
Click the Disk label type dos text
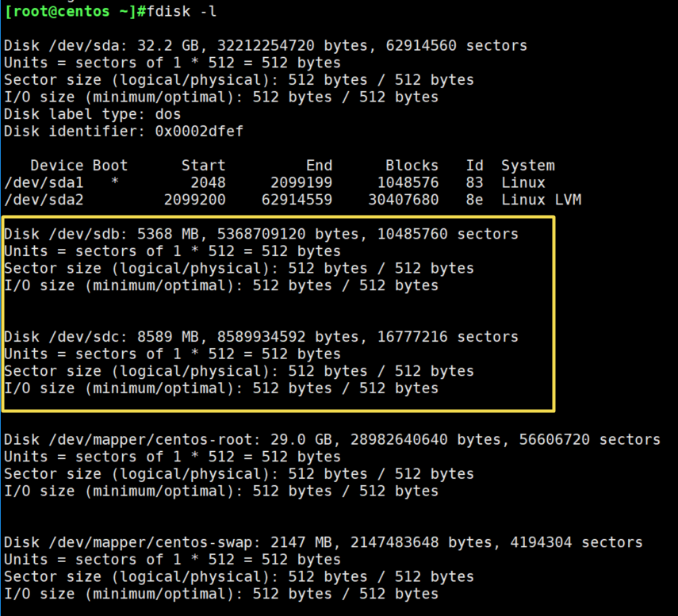pos(87,113)
